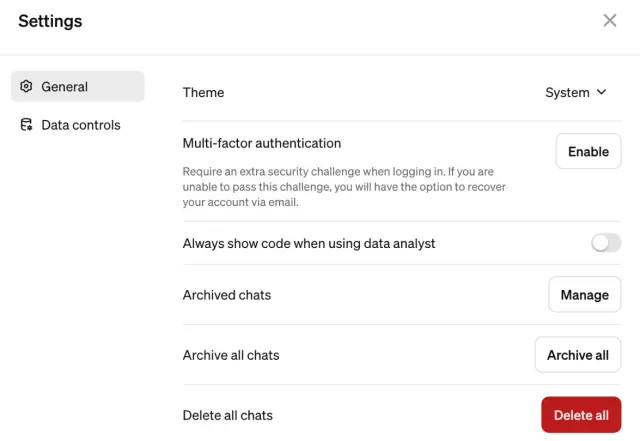Image resolution: width=640 pixels, height=441 pixels.
Task: Select the General tab label
Action: pos(65,87)
